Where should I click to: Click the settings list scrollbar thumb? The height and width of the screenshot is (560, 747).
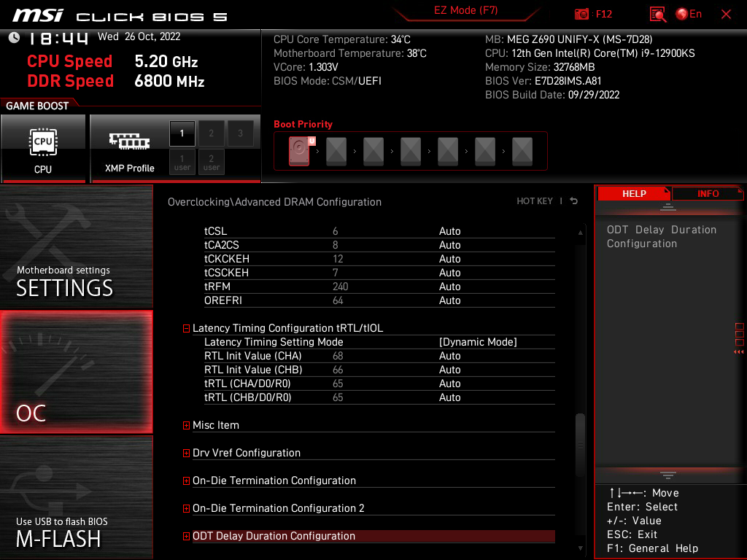click(x=580, y=446)
